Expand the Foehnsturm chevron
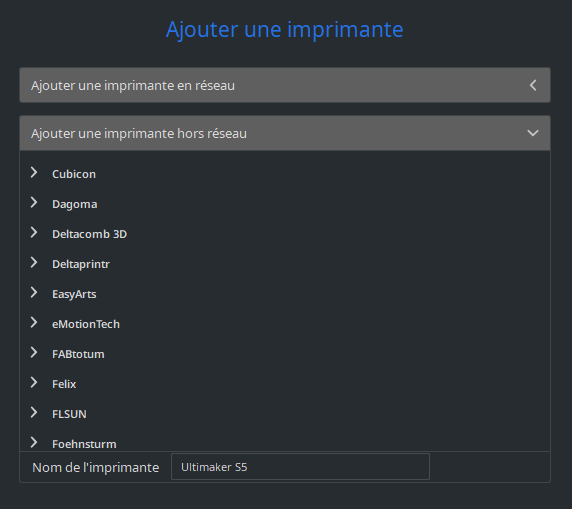The height and width of the screenshot is (509, 572). click(34, 442)
